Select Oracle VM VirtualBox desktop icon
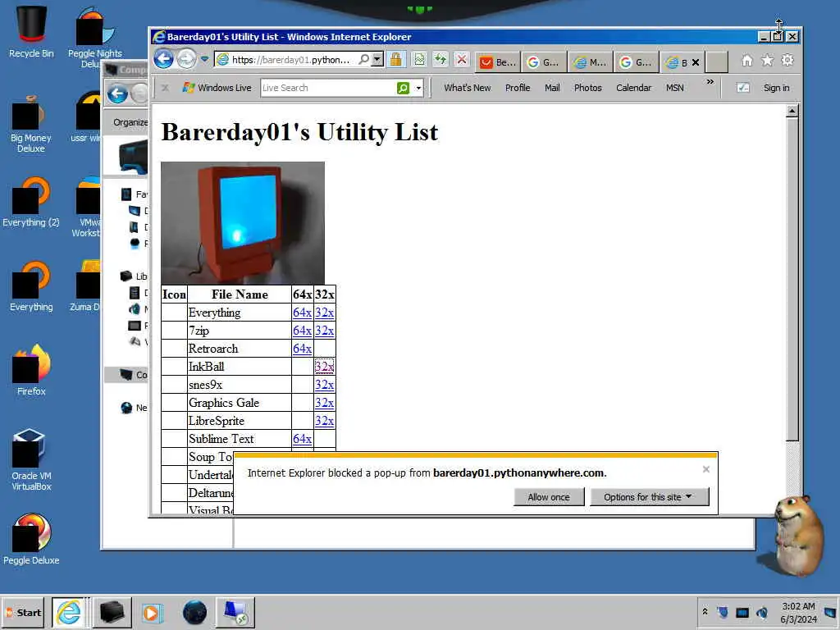 pos(31,459)
